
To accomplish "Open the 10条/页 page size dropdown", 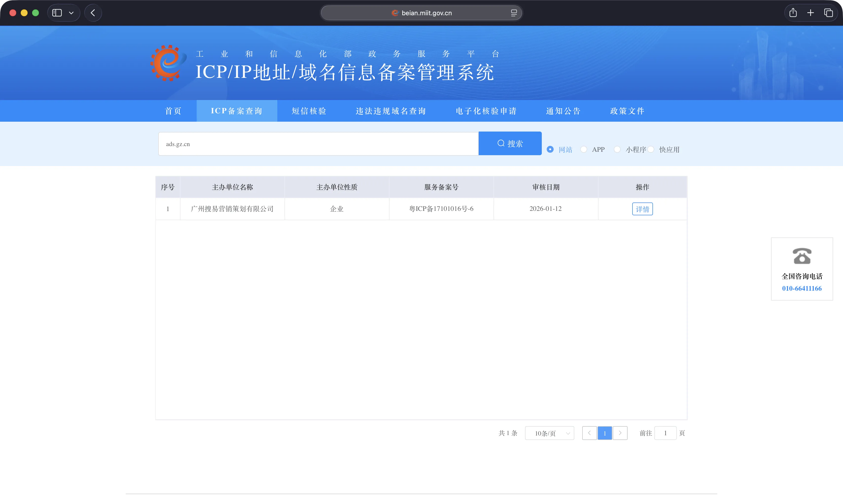I will pyautogui.click(x=549, y=433).
